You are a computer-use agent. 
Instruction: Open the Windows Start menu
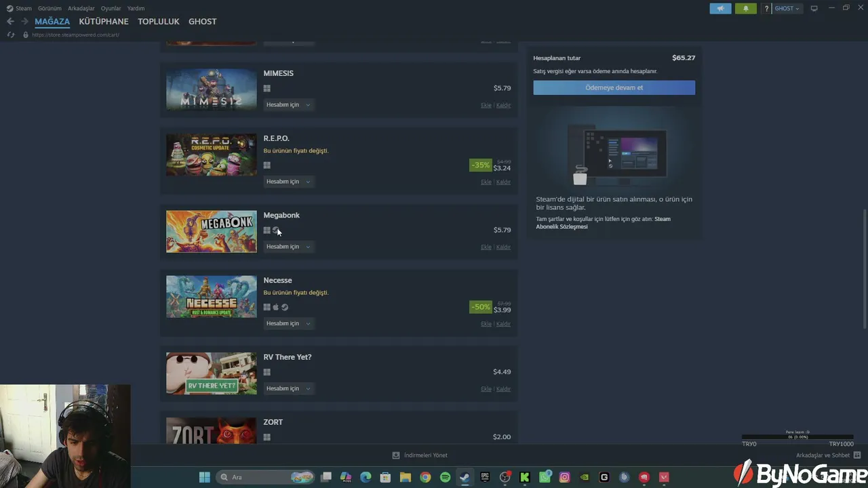(204, 477)
